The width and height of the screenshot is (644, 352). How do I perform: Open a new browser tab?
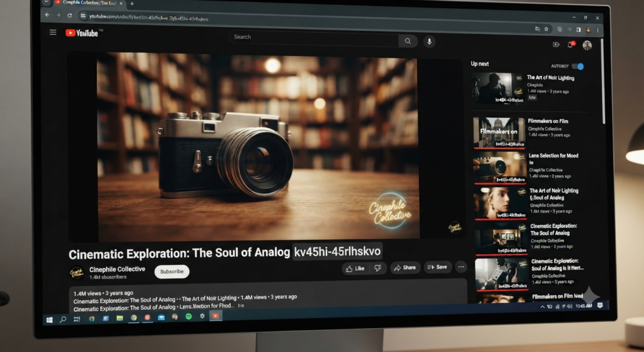pyautogui.click(x=132, y=4)
